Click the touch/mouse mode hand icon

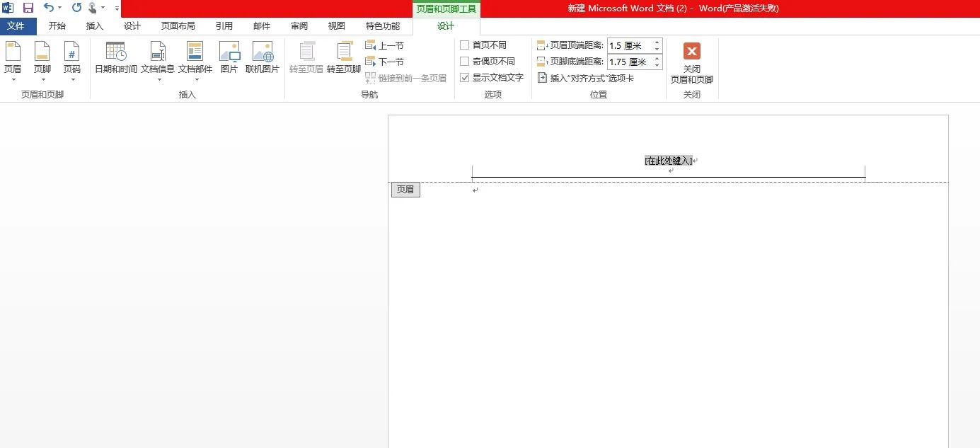(93, 8)
